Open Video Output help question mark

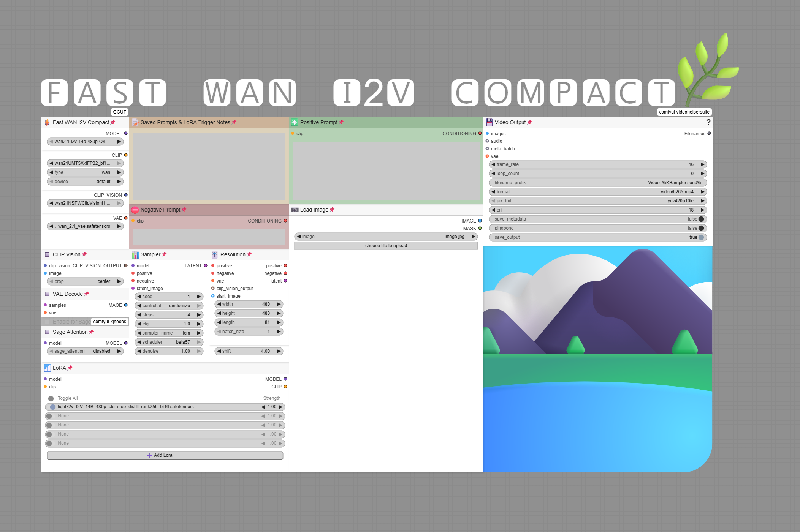tap(708, 122)
